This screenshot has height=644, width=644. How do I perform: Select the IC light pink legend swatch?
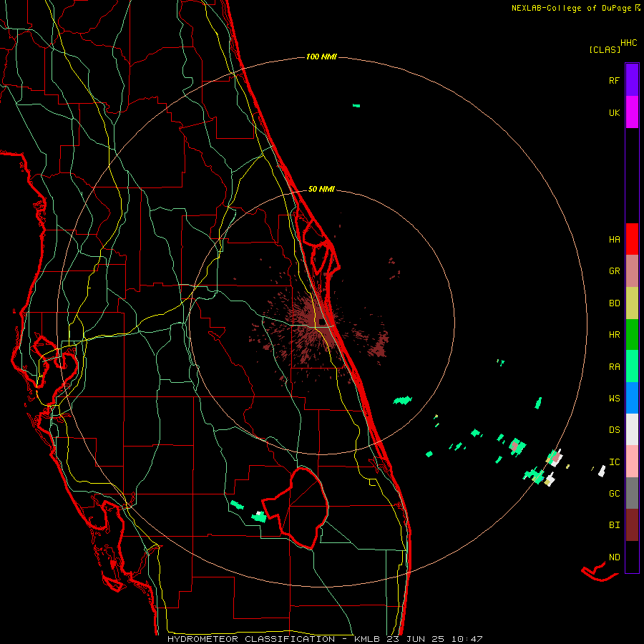point(632,462)
